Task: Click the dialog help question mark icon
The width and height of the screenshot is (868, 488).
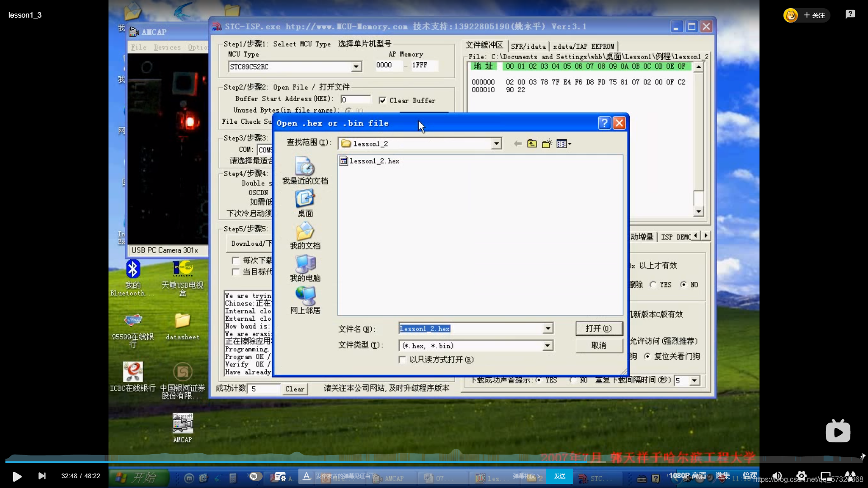Action: [x=604, y=123]
